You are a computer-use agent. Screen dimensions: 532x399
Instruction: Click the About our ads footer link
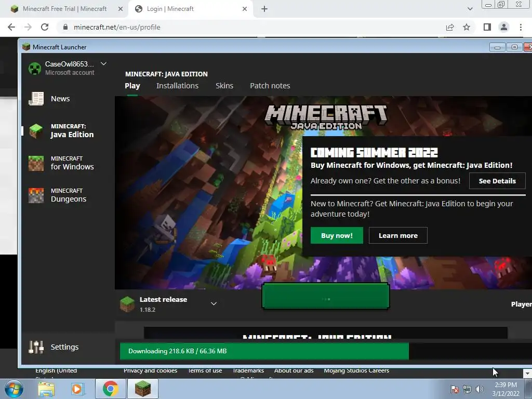[x=294, y=370]
